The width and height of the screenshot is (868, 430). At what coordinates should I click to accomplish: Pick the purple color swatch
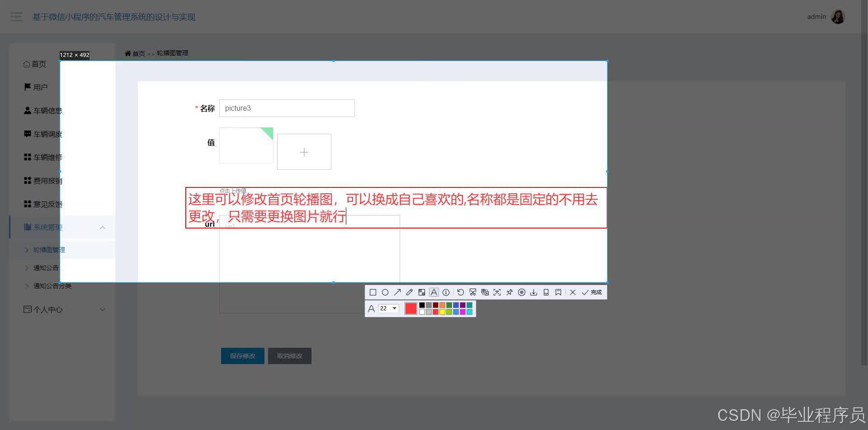pyautogui.click(x=462, y=305)
